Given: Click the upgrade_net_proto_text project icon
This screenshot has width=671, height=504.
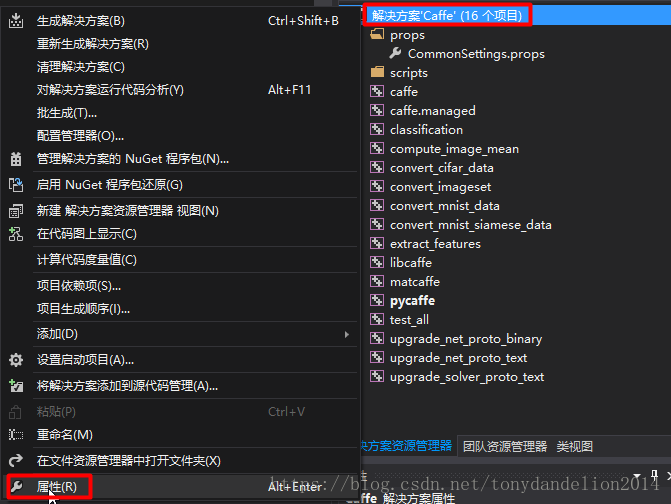Looking at the screenshot, I should click(377, 357).
